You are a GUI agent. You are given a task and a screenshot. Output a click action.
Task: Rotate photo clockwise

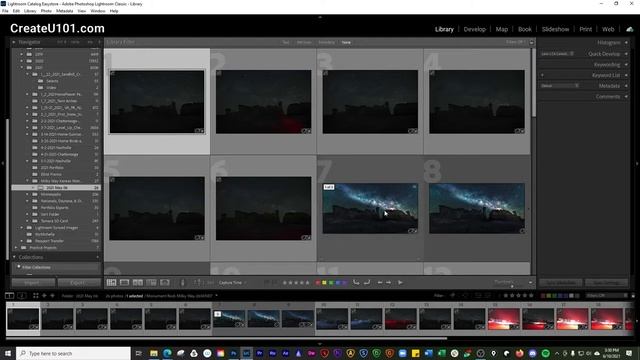pyautogui.click(x=367, y=282)
